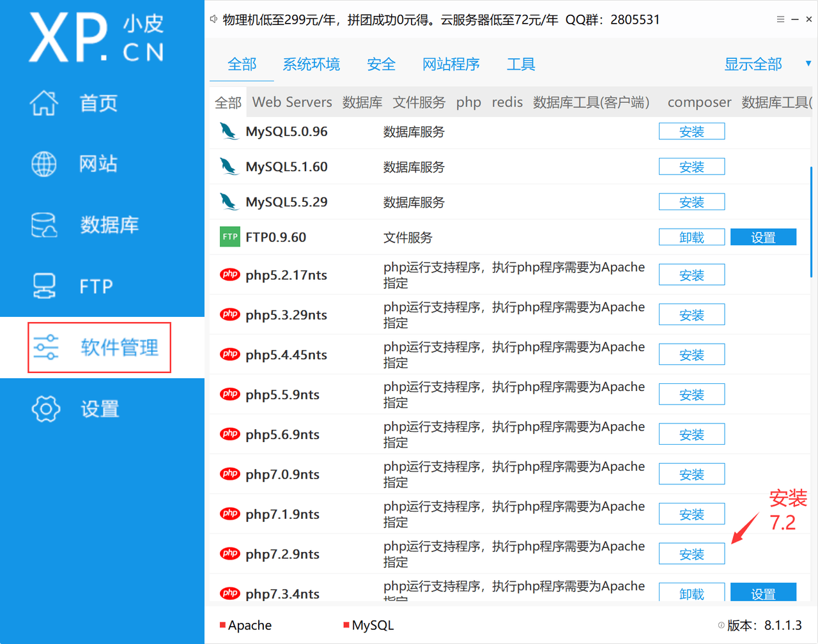The height and width of the screenshot is (644, 818).
Task: Install php5.3.29nts
Action: (x=691, y=314)
